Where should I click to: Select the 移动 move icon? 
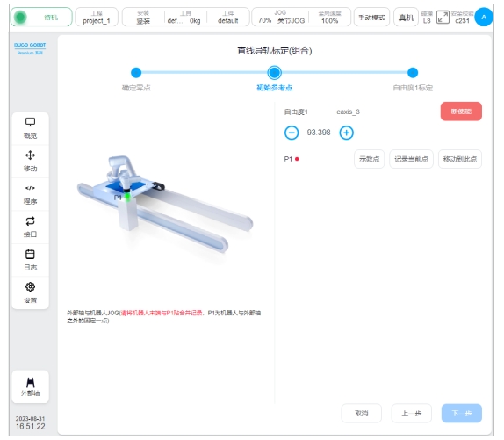(30, 161)
